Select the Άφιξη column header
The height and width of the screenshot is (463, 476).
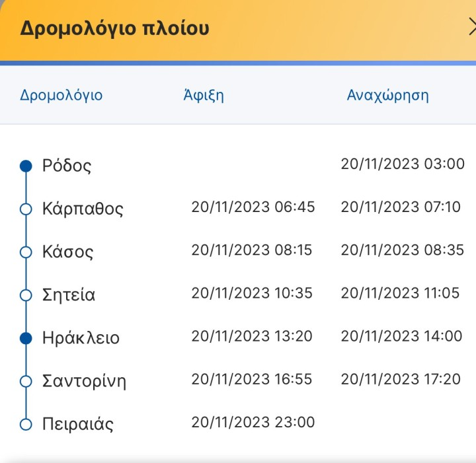click(204, 95)
